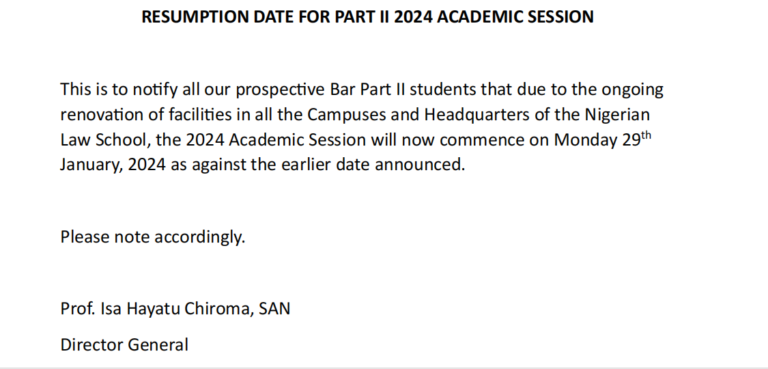Click the line 'Please note accordingly.'
768x369 pixels.
[x=152, y=237]
